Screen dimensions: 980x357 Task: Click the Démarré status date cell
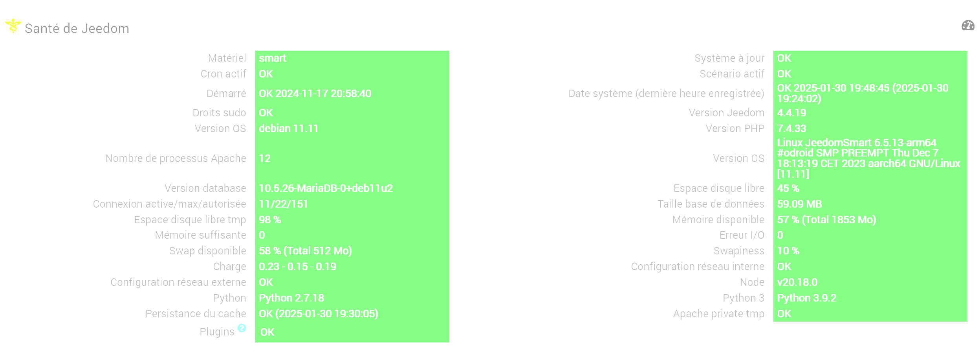pyautogui.click(x=315, y=94)
